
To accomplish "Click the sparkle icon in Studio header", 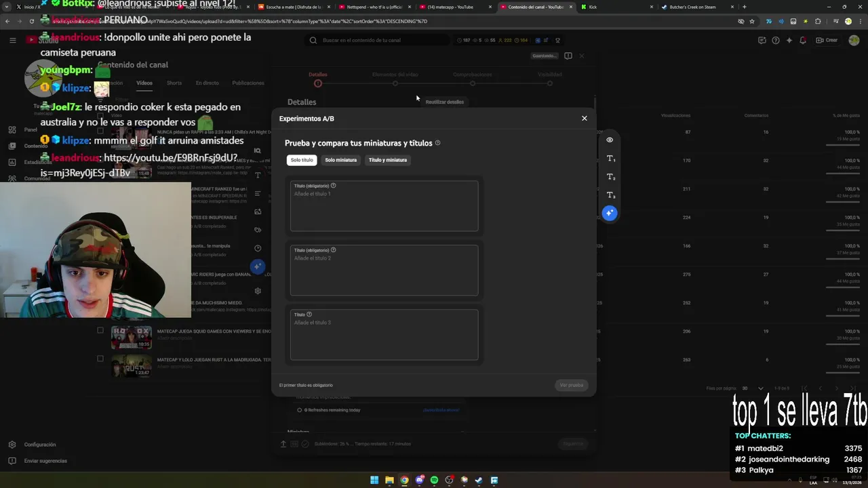I will pyautogui.click(x=789, y=40).
